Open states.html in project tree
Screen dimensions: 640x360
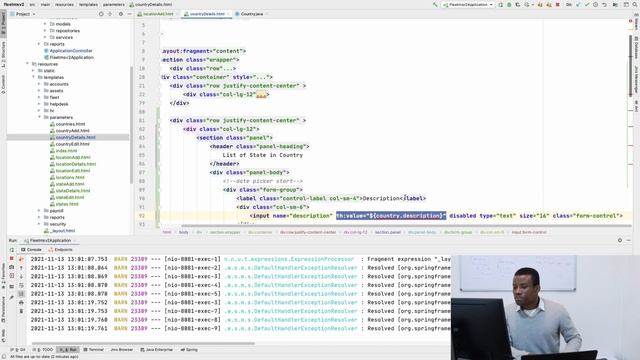coord(67,204)
